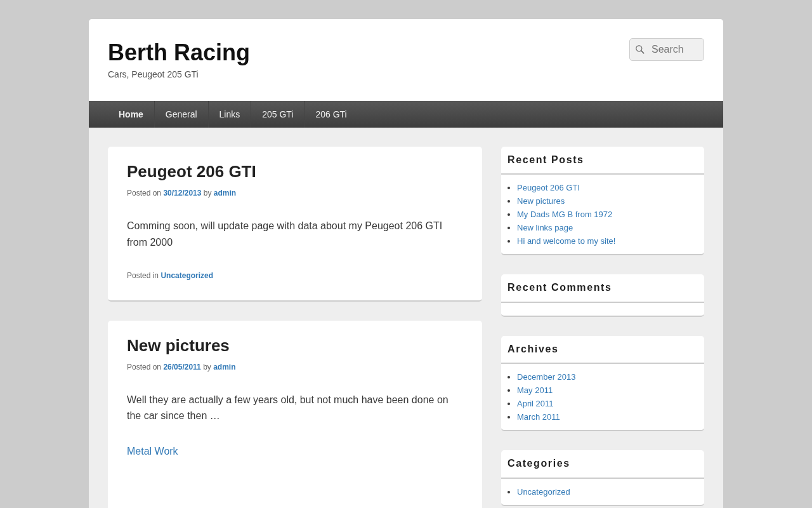Open the New pictures post heading

coord(178,345)
